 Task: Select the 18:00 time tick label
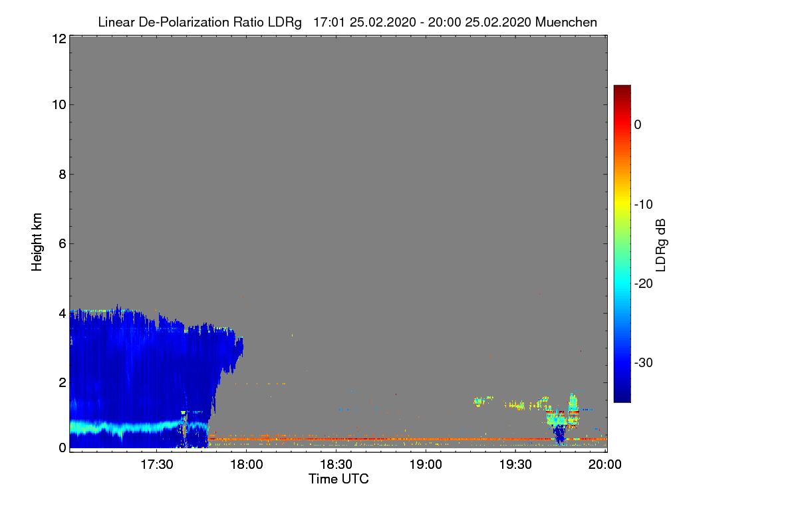(x=246, y=465)
